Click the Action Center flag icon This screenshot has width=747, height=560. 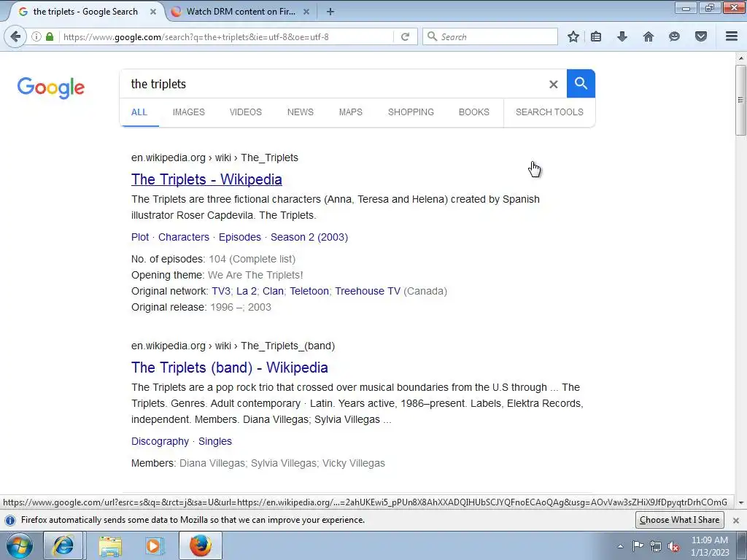pos(638,546)
